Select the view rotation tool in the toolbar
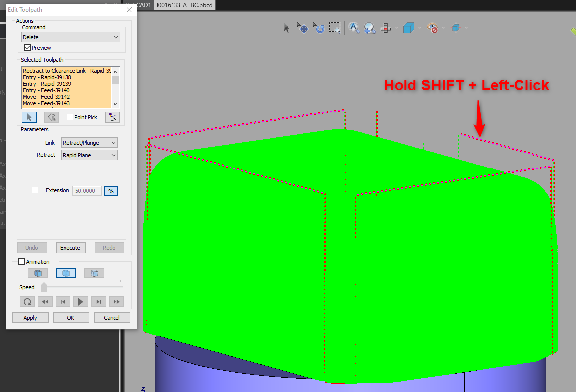Viewport: 576px width, 392px height. (320, 28)
